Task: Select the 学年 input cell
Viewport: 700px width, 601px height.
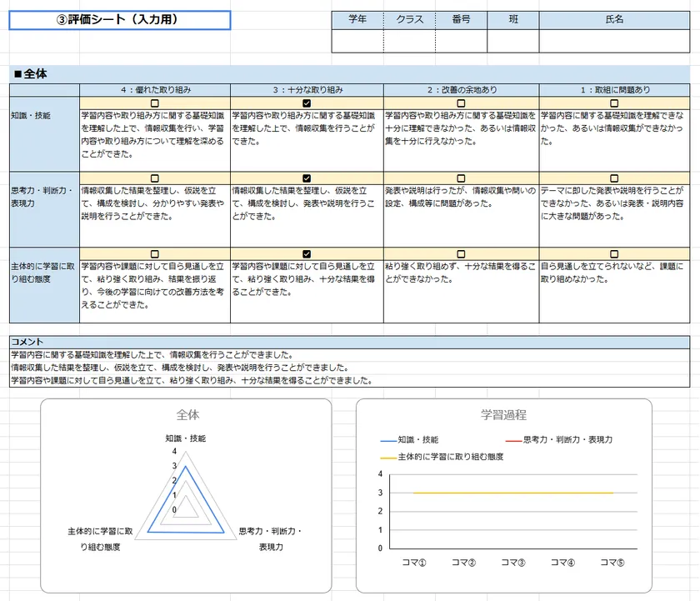Action: tap(357, 37)
